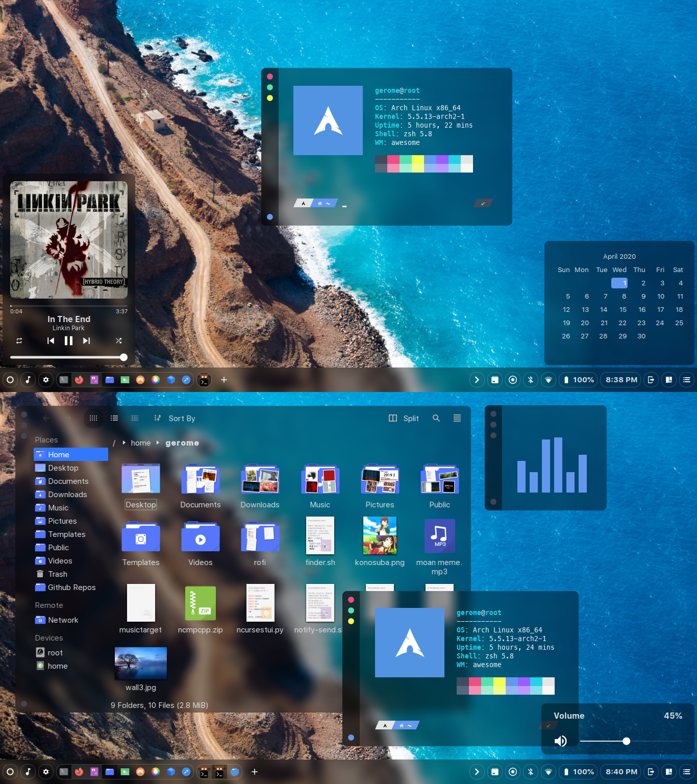Screen dimensions: 697x784
Task: Select the rofi folder icon
Action: coord(260,536)
